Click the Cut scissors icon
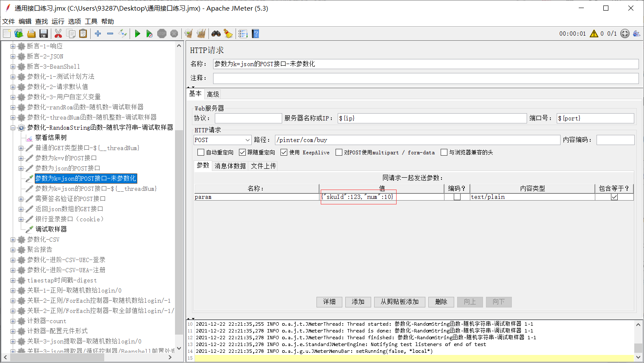Screen dimensions: 644x363 [x=58, y=34]
